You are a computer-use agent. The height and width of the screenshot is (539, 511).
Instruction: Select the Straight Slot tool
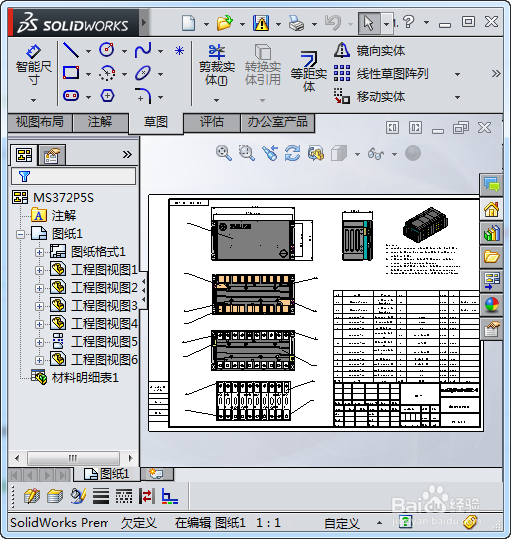coord(71,96)
